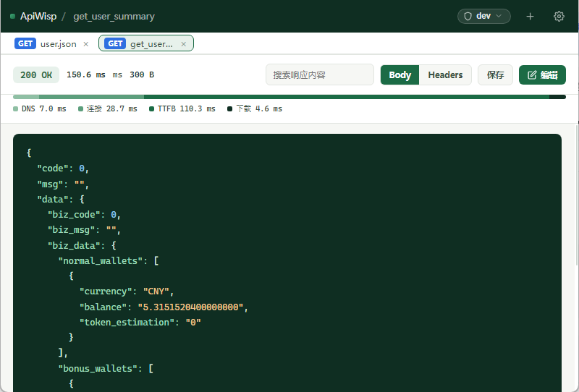Select the get_user... request tab
Viewport: 579px width, 392px height.
click(146, 43)
